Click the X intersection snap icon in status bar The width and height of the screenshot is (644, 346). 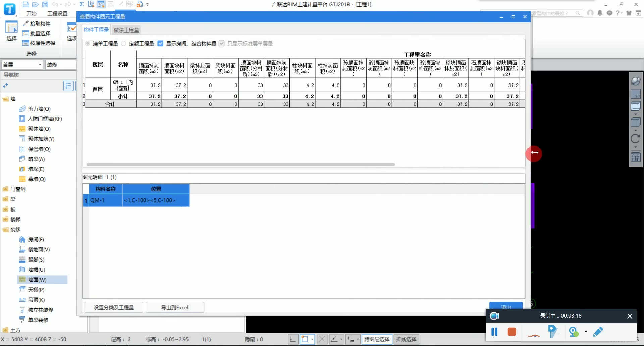coord(322,339)
